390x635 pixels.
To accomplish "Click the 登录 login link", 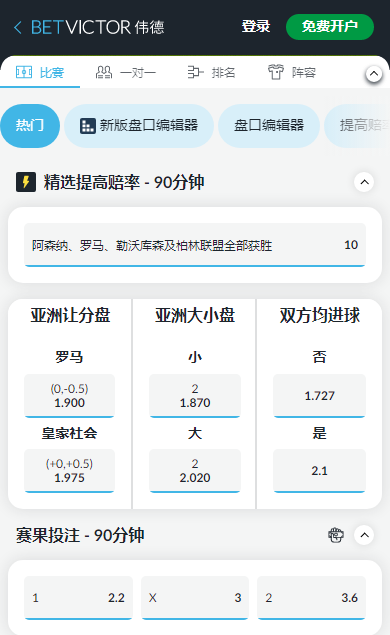I will point(256,27).
